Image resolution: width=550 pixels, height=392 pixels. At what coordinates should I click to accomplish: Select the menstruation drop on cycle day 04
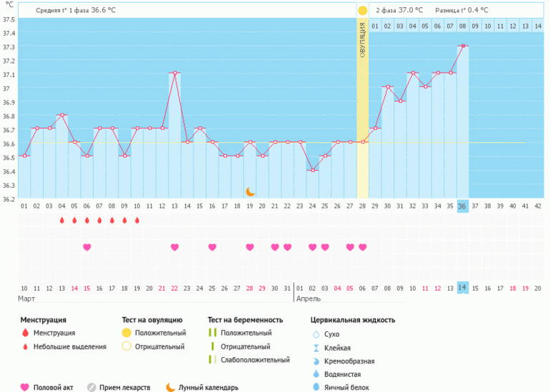pyautogui.click(x=61, y=220)
